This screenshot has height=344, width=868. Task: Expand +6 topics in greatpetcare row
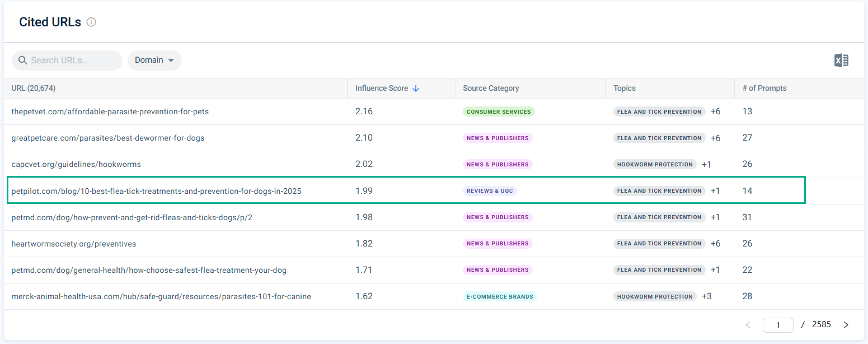tap(716, 138)
